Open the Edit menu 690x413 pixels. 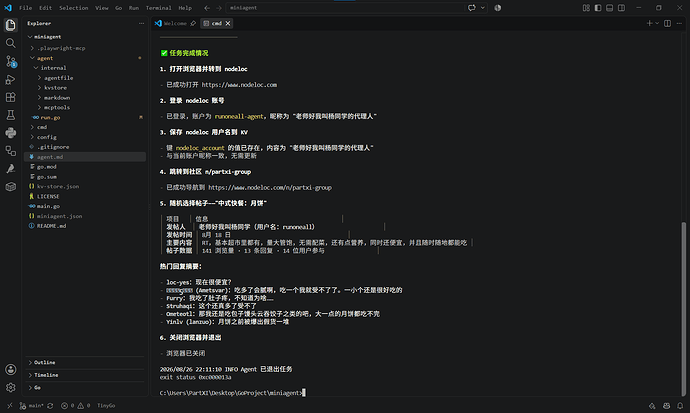(45, 8)
